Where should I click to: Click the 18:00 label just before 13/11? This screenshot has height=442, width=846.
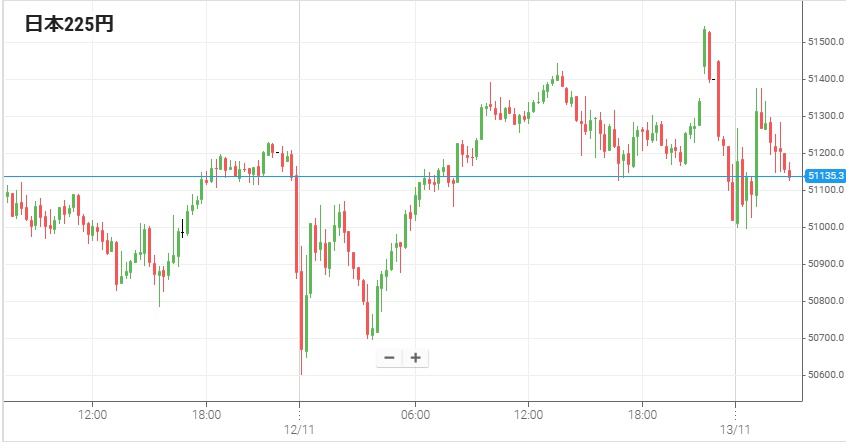pos(643,413)
